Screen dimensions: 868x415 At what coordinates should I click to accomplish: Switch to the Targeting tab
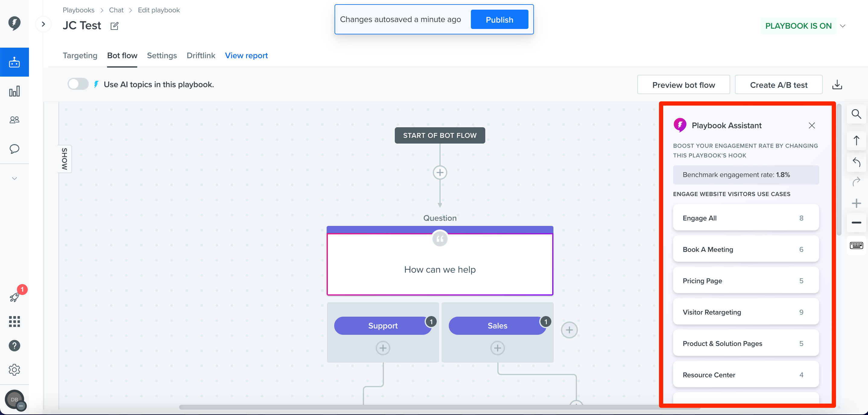tap(80, 55)
